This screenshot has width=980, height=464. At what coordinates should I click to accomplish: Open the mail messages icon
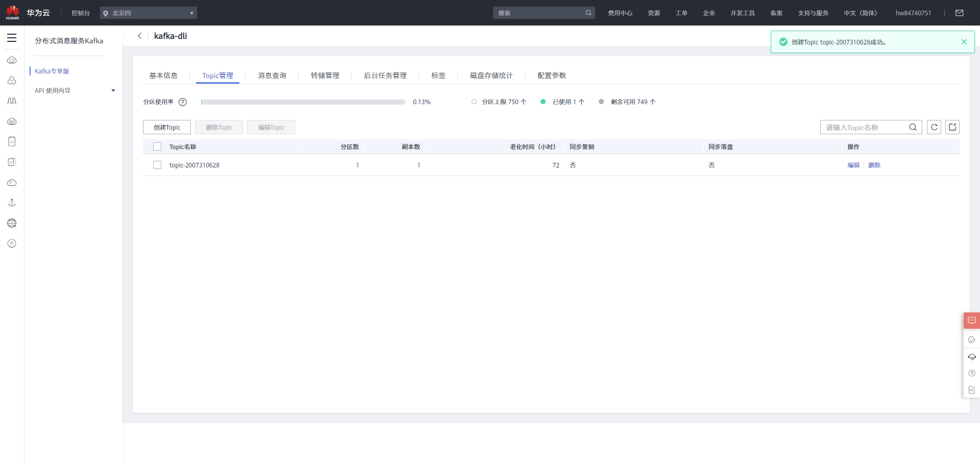[x=960, y=13]
